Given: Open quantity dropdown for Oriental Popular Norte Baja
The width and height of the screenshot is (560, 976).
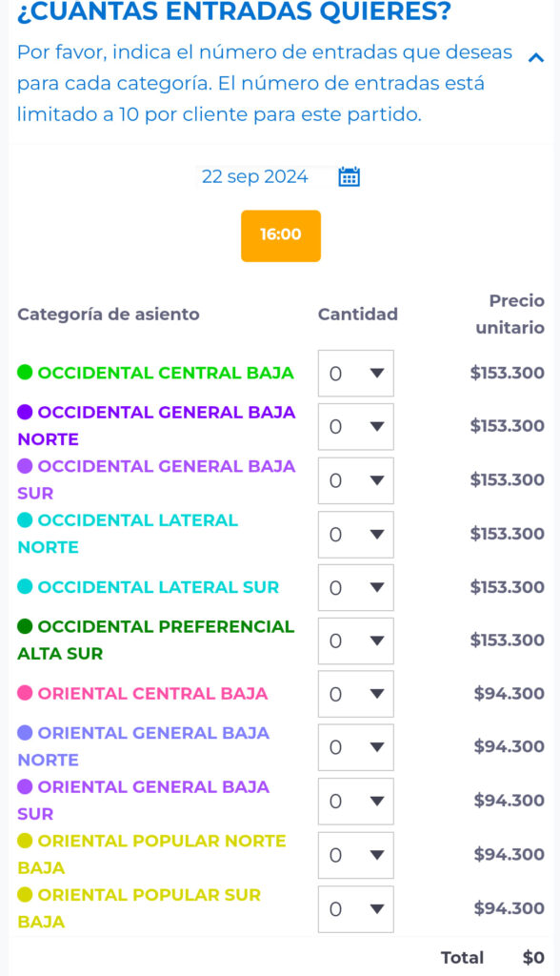Looking at the screenshot, I should [x=356, y=855].
